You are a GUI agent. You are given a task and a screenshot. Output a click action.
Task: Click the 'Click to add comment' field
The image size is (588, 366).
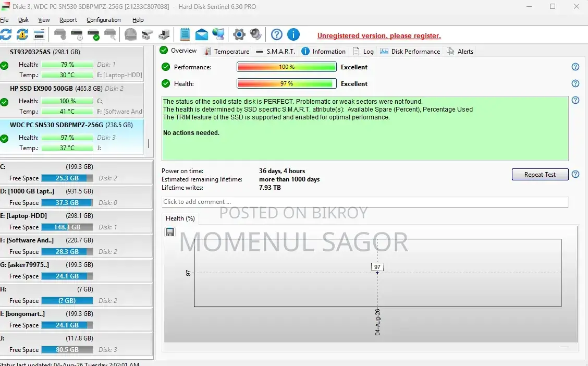pos(365,202)
